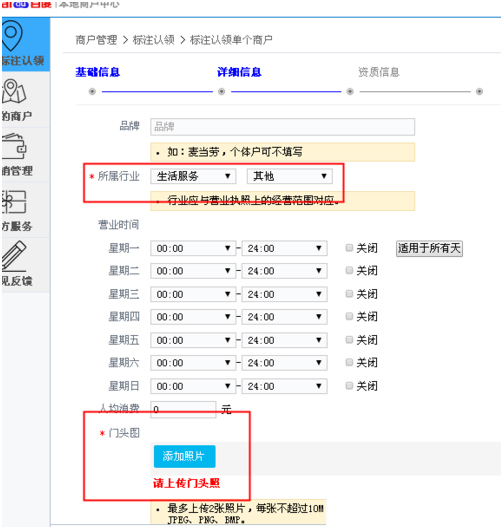The width and height of the screenshot is (504, 527).
Task: Open 星期六 start time dropdown
Action: (193, 363)
